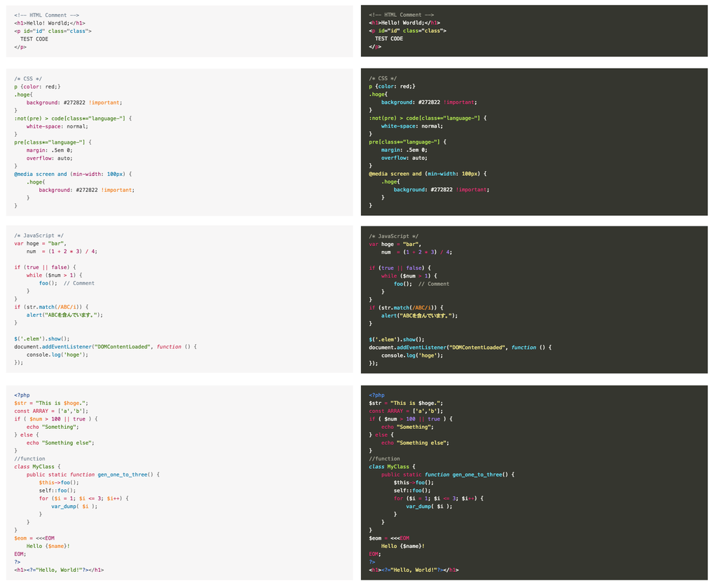
Task: Select the <?php opening tag
Action: [21, 395]
